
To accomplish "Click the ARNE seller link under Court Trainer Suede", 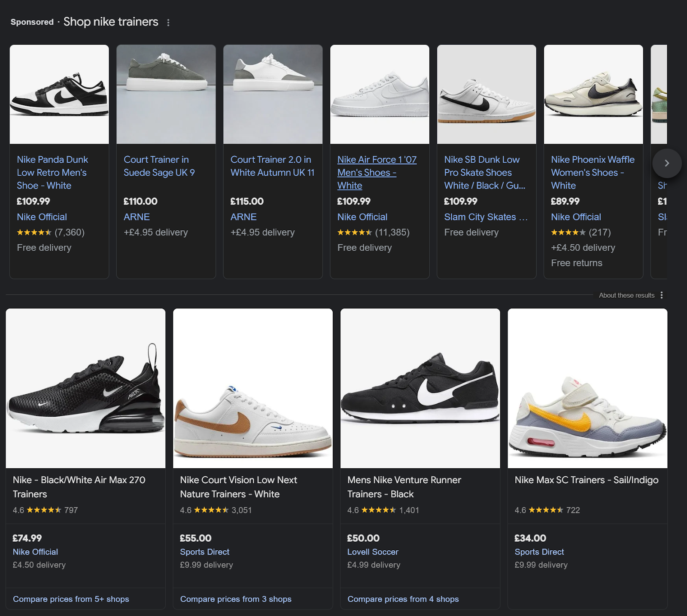I will [137, 217].
